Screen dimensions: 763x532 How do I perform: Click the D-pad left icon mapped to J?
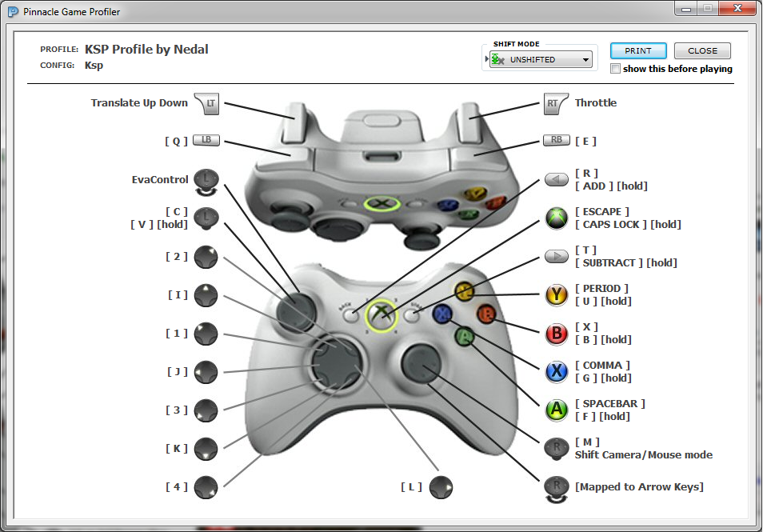(206, 372)
